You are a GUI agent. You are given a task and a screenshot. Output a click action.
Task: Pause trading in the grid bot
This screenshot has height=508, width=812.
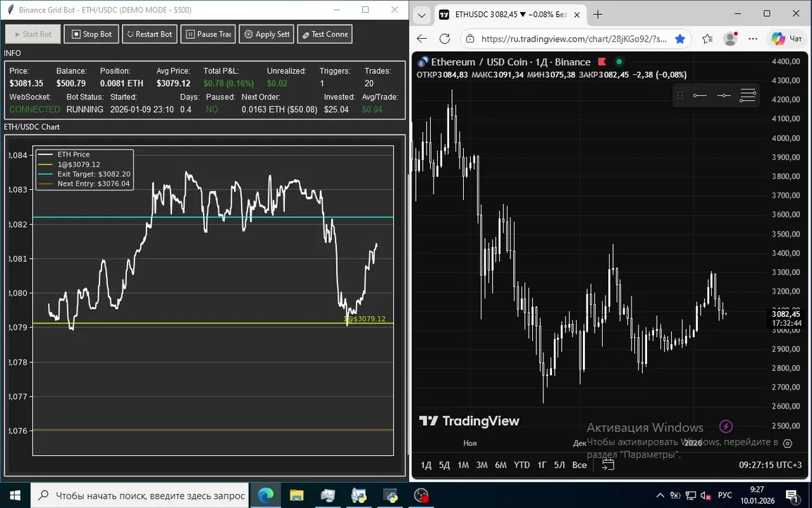point(208,34)
